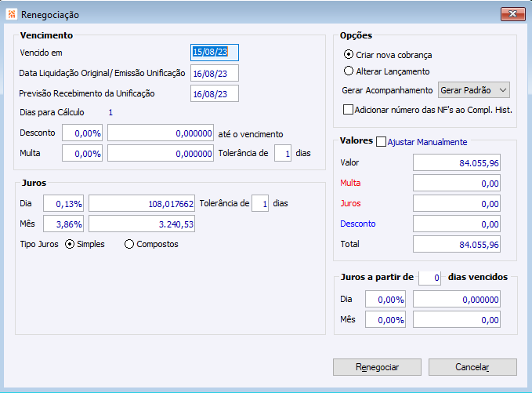Click the Previsão Recebimento da Unificação field
This screenshot has width=532, height=393.
215,94
